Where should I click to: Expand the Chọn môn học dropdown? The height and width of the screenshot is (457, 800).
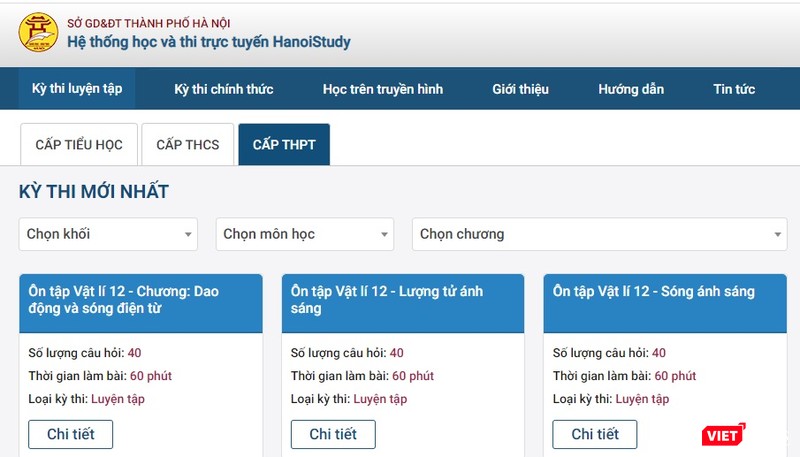pyautogui.click(x=305, y=234)
